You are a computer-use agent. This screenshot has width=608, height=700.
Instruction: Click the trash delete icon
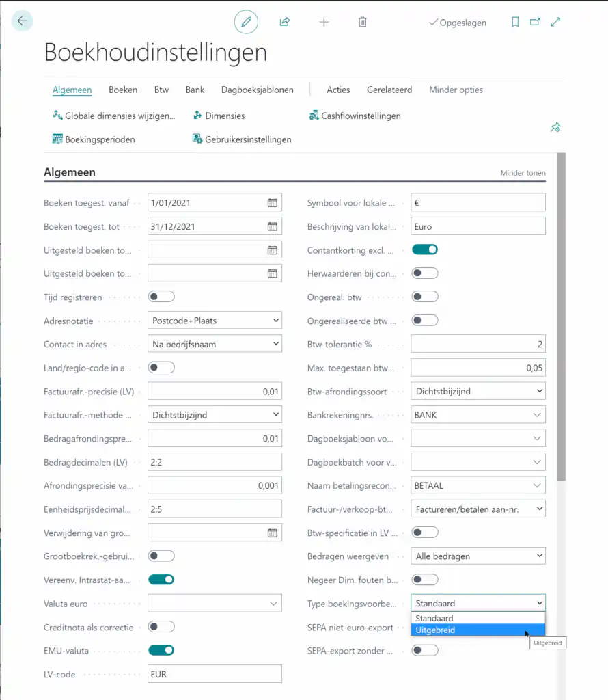click(x=363, y=22)
